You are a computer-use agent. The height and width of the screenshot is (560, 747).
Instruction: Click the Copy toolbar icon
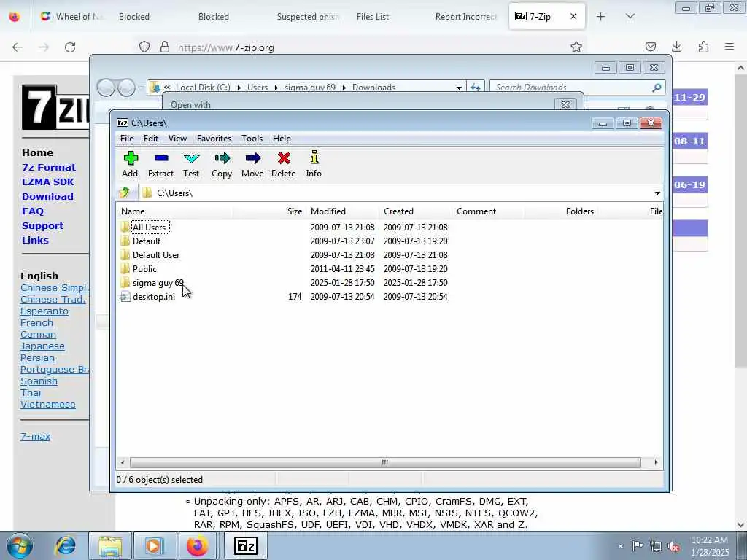(222, 164)
